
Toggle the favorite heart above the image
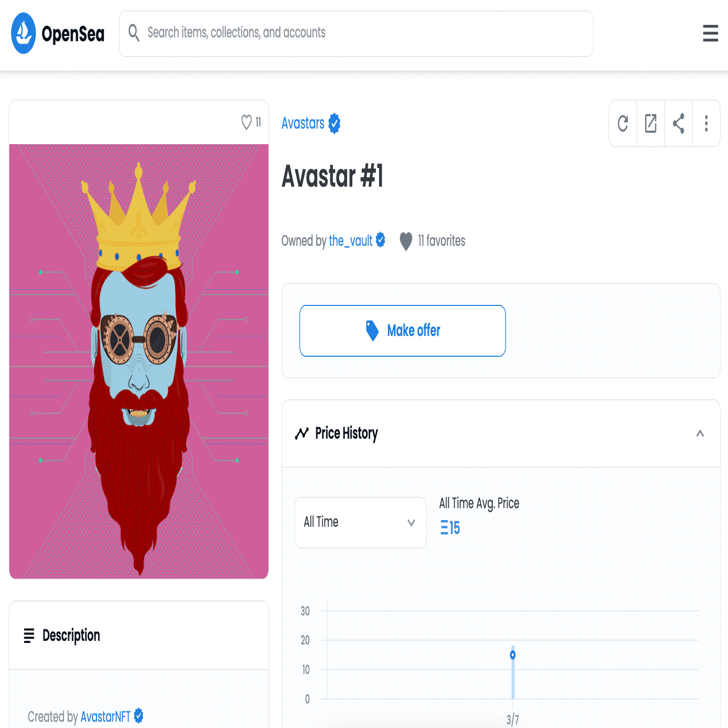click(x=246, y=122)
